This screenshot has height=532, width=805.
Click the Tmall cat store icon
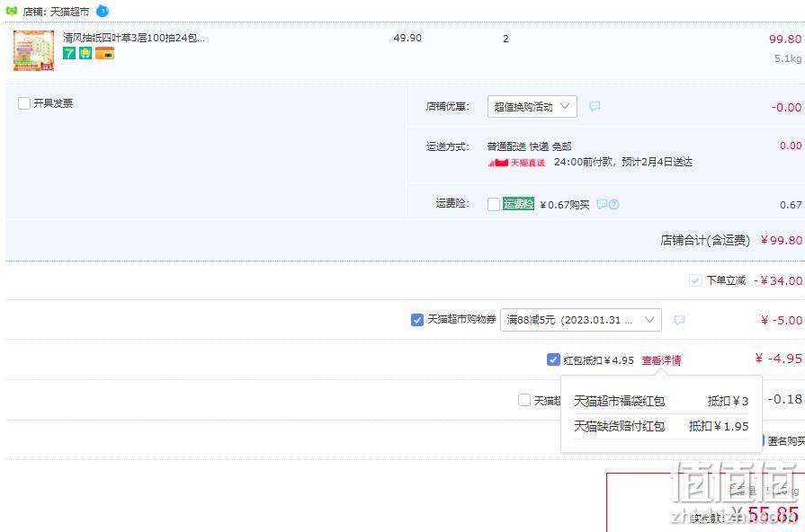(x=12, y=11)
